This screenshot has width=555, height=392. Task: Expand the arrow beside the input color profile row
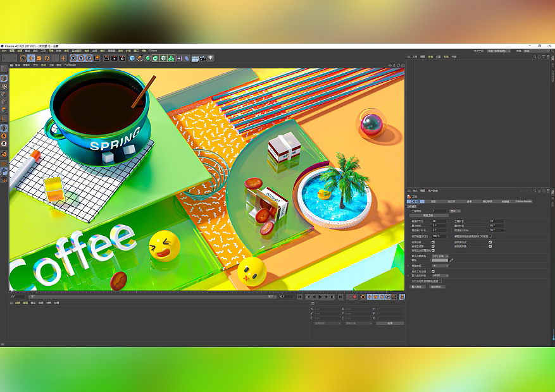[408, 276]
